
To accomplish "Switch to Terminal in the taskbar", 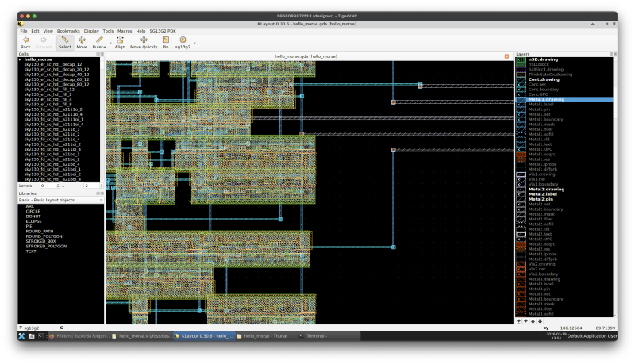I will coord(316,336).
